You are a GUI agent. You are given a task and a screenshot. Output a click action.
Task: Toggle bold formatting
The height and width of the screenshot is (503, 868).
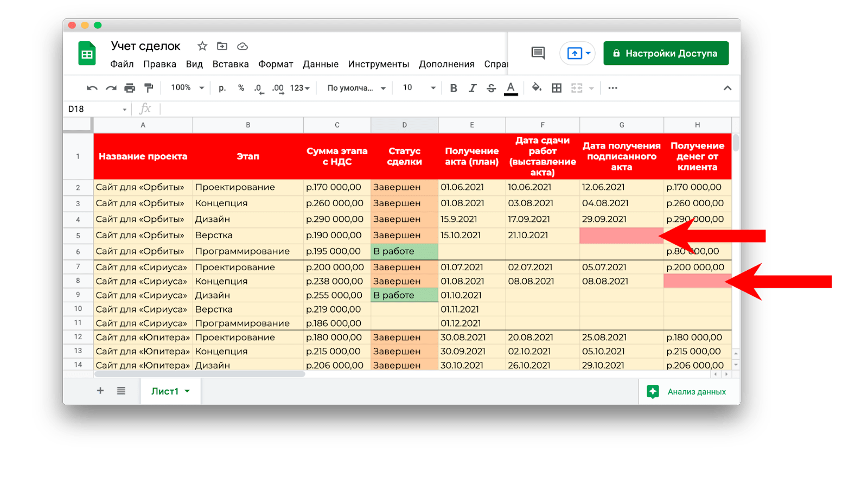(x=454, y=88)
